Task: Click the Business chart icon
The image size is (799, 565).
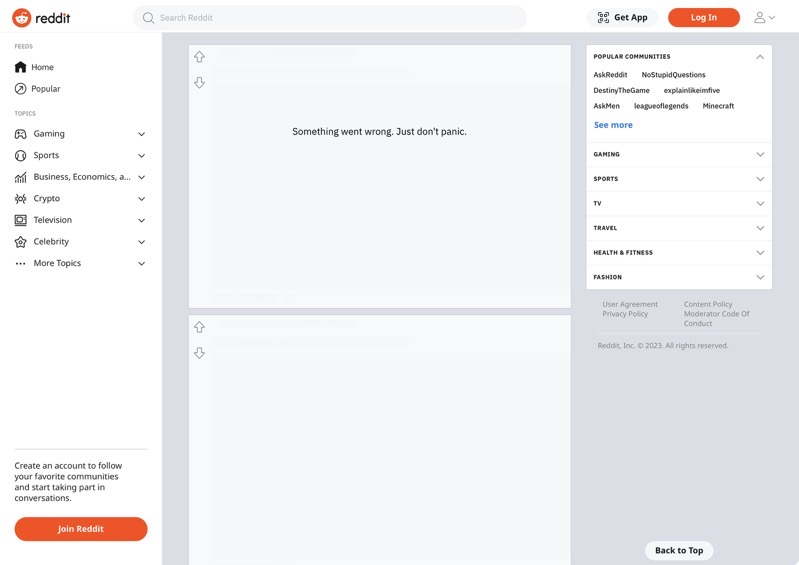Action: [20, 177]
